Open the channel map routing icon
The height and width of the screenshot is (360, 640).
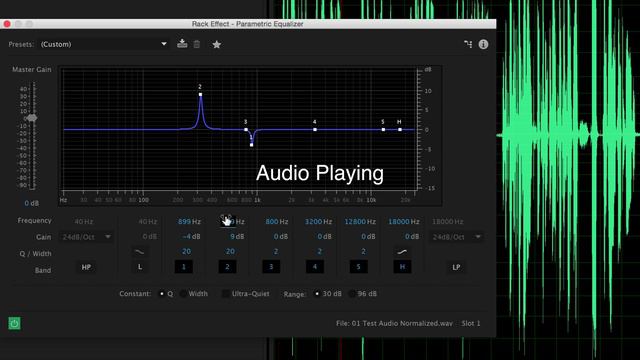(x=468, y=44)
